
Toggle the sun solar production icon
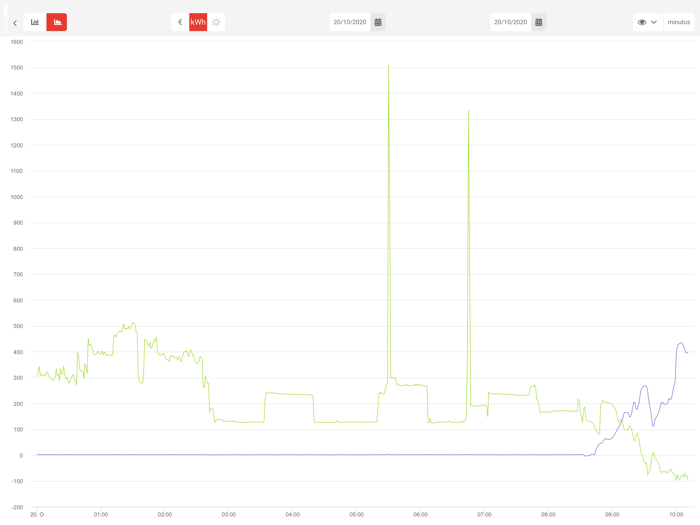click(216, 22)
